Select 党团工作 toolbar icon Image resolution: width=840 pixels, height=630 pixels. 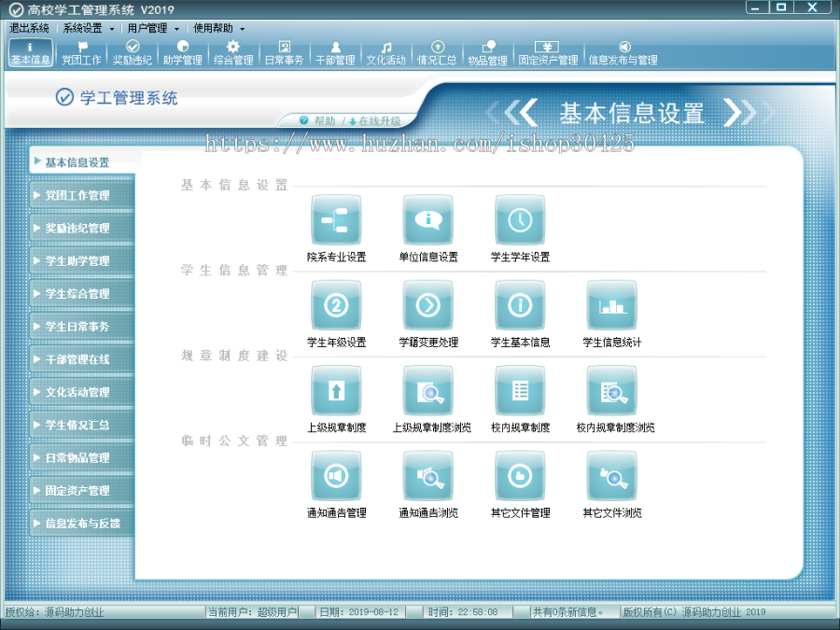pos(81,53)
